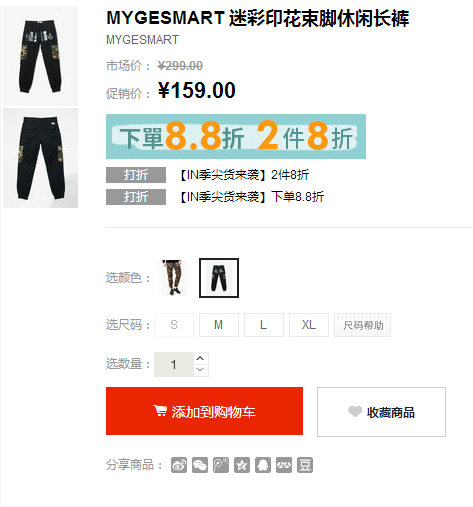View the back-view pants thumbnail
Screen dimensions: 473x507
[x=41, y=158]
